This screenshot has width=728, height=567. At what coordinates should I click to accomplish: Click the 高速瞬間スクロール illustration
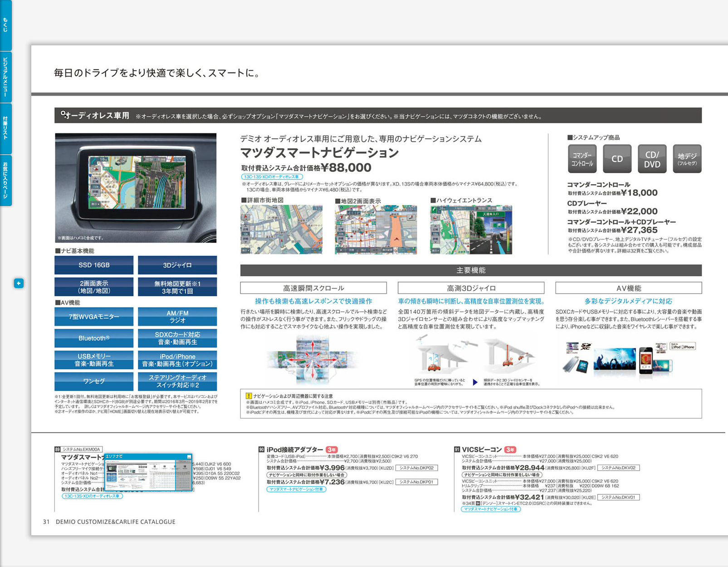313,359
